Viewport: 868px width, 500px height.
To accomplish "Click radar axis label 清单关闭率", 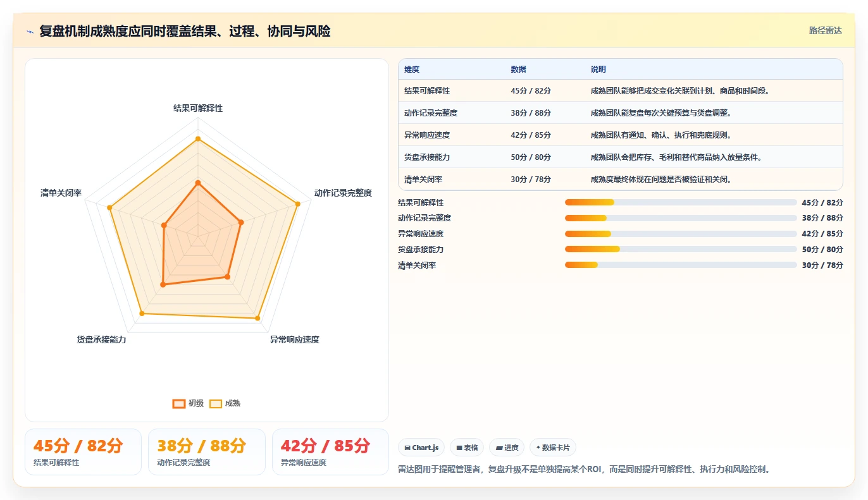I will coord(61,193).
